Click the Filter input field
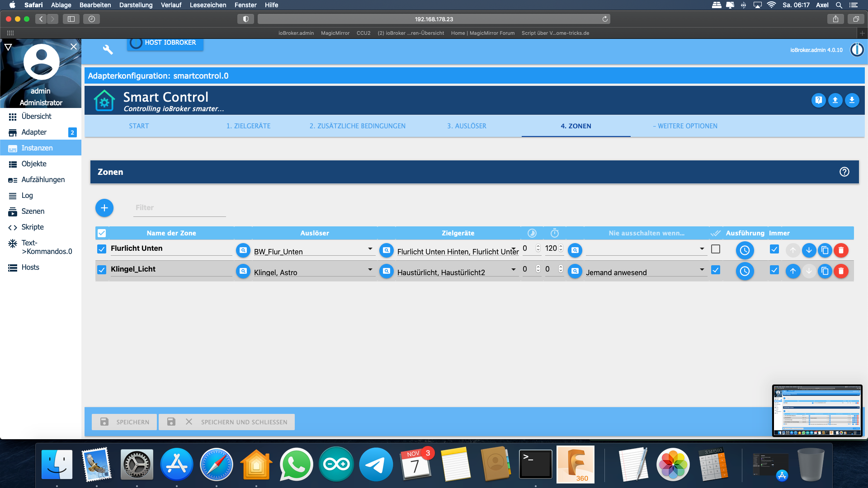 coord(179,208)
